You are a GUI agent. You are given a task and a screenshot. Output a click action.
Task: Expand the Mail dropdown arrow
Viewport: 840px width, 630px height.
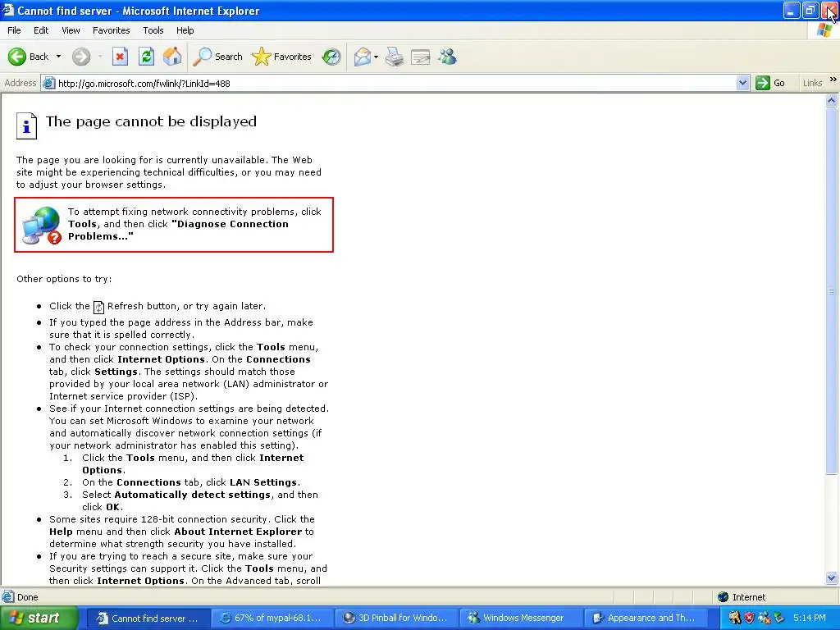coord(376,57)
